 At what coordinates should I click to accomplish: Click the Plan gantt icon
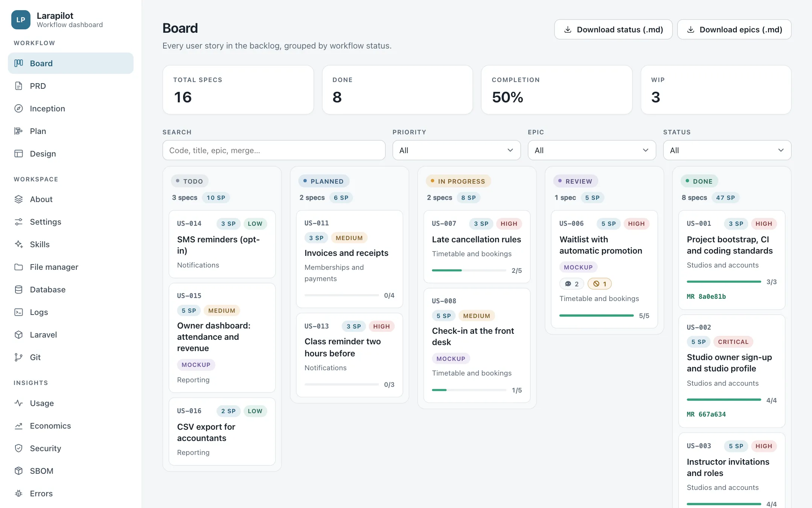tap(19, 131)
